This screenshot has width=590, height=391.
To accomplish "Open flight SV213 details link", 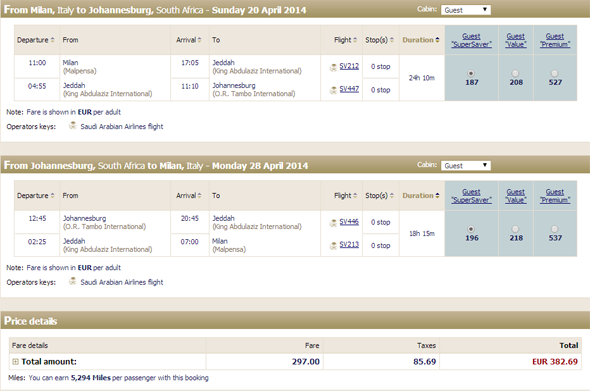I will coord(349,245).
